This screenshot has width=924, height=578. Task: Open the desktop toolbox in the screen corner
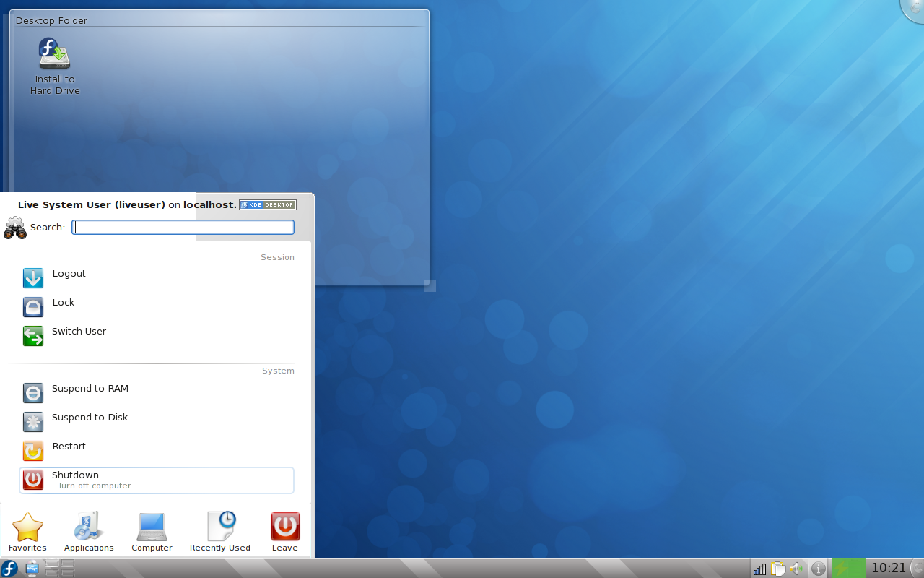tap(914, 9)
